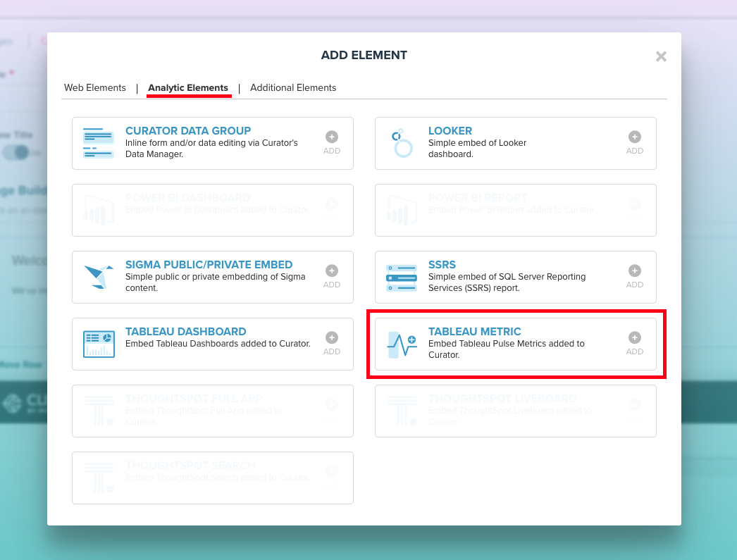The image size is (737, 560).
Task: Click the ThoughtSpot Liveboard title
Action: (x=502, y=399)
